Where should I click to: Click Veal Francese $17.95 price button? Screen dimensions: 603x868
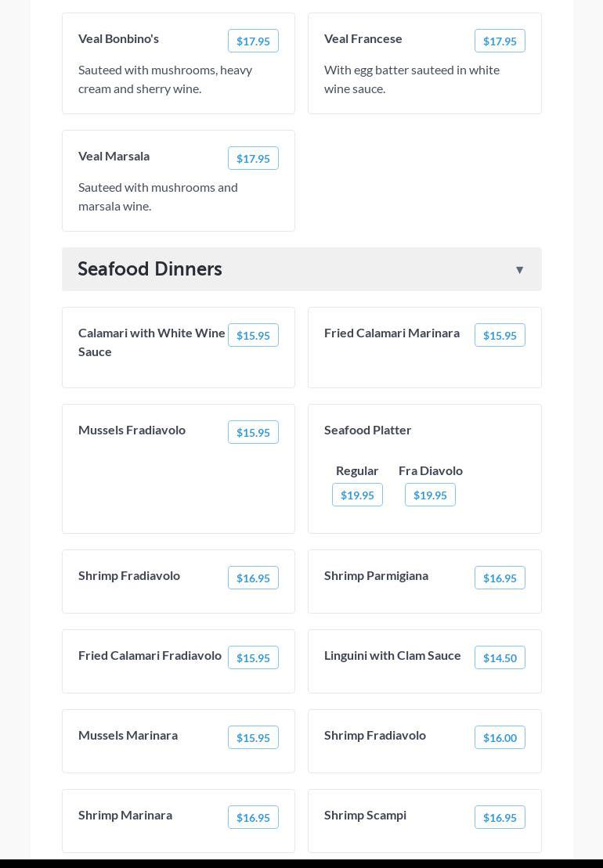tap(500, 41)
